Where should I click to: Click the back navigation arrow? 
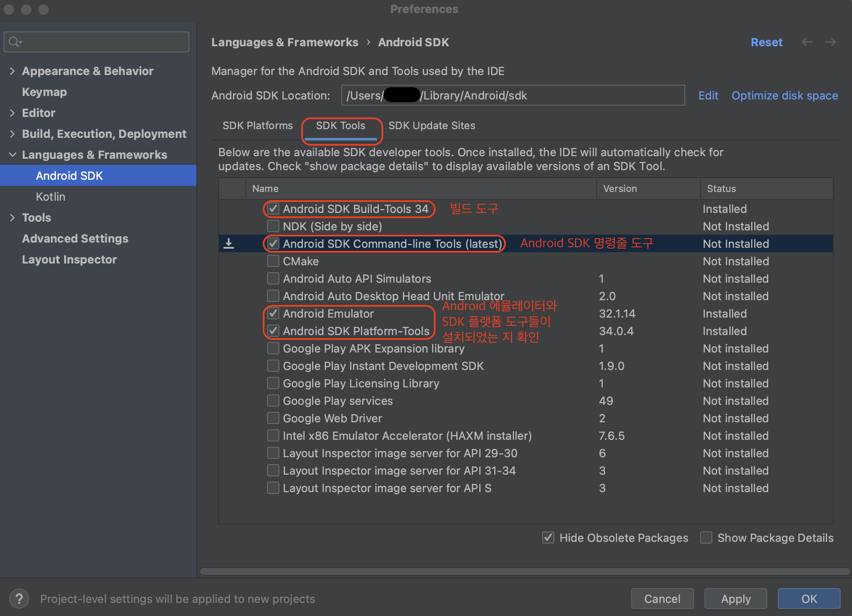tap(807, 42)
